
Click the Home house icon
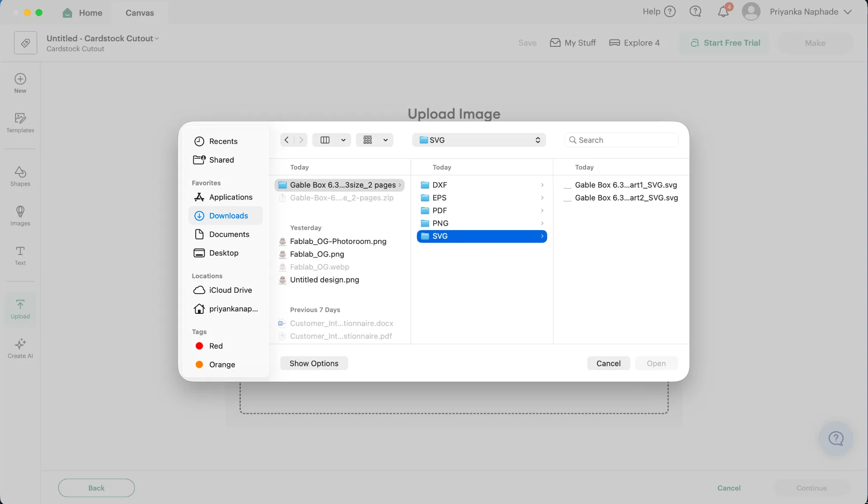tap(67, 13)
